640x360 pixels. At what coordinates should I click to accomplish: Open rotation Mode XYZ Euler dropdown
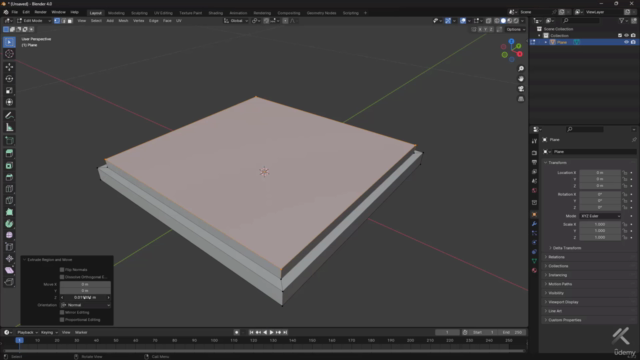[600, 216]
